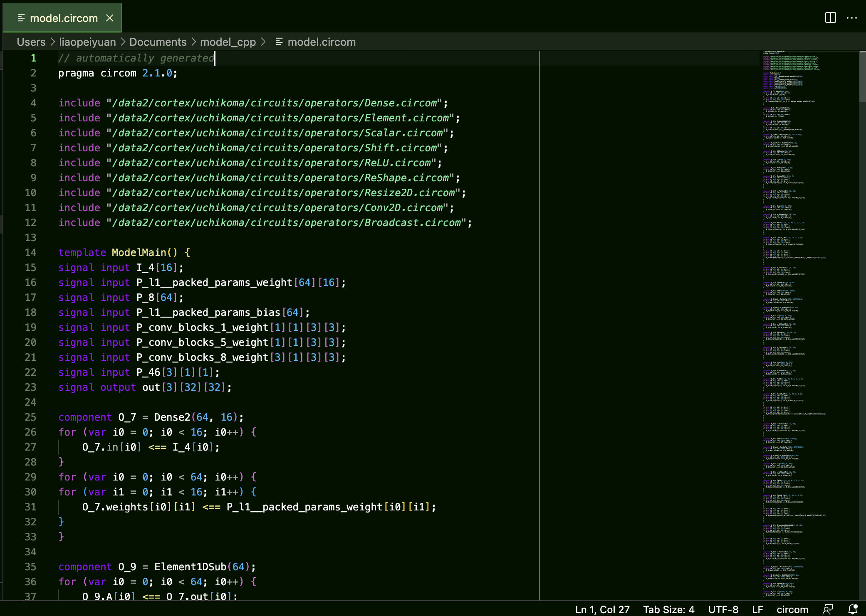Click file icon in model.circom tab
Screen dimensions: 866x616
(21, 18)
